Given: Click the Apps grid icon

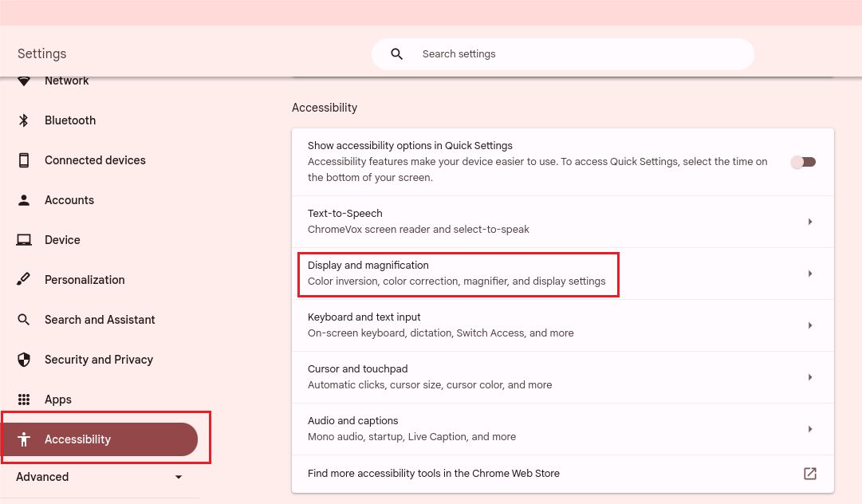Looking at the screenshot, I should (23, 399).
